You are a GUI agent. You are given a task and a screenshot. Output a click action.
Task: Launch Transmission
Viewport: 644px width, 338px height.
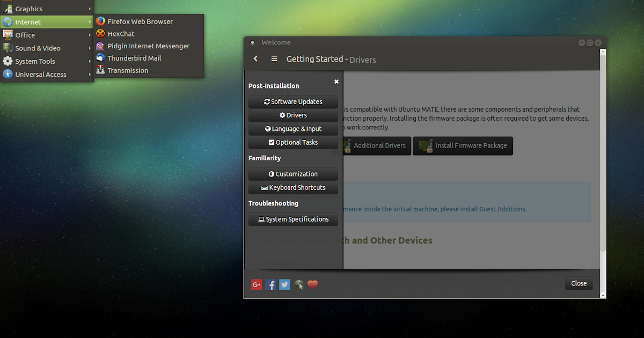(x=128, y=70)
